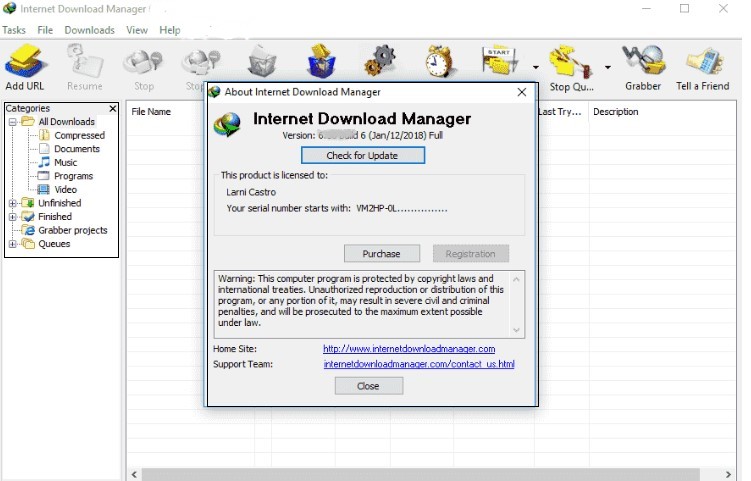Open the View menu
This screenshot has height=481, width=751.
click(137, 30)
